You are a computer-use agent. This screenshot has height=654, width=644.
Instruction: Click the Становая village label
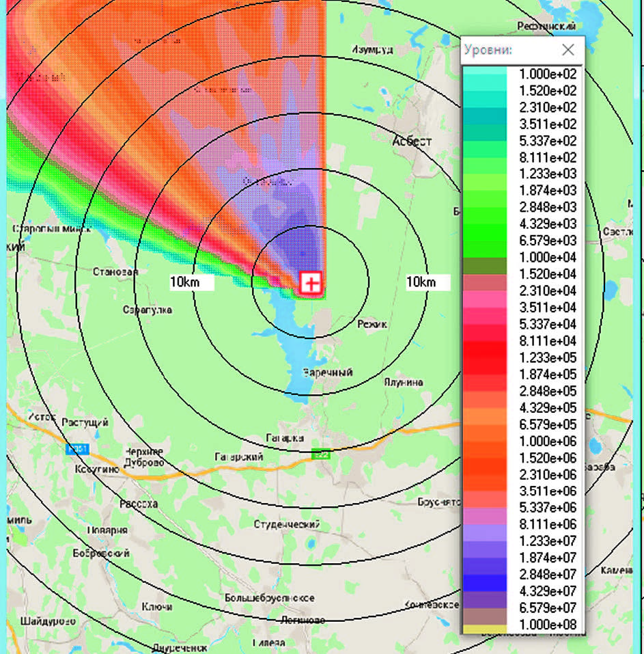[x=115, y=272]
